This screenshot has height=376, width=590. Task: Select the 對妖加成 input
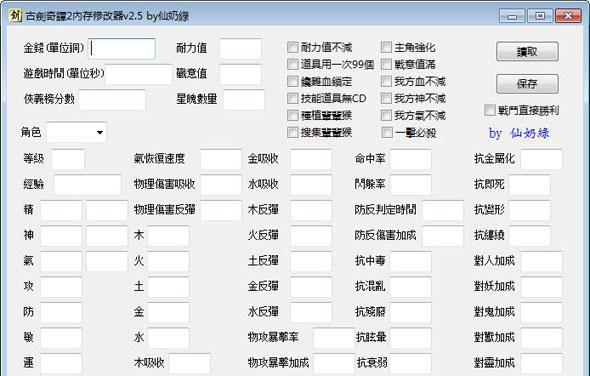click(x=541, y=286)
